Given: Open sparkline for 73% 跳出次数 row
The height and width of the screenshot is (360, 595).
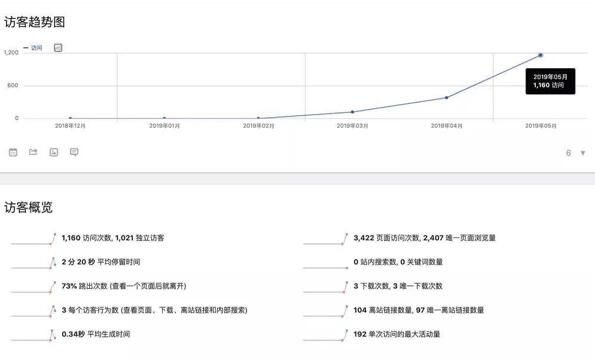Looking at the screenshot, I should pos(33,287).
